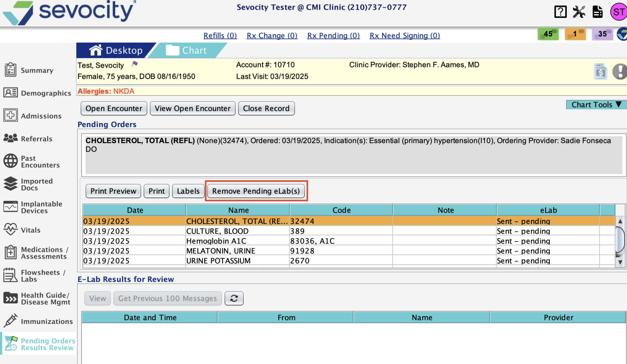Click the green 45 messages badge

pyautogui.click(x=548, y=34)
